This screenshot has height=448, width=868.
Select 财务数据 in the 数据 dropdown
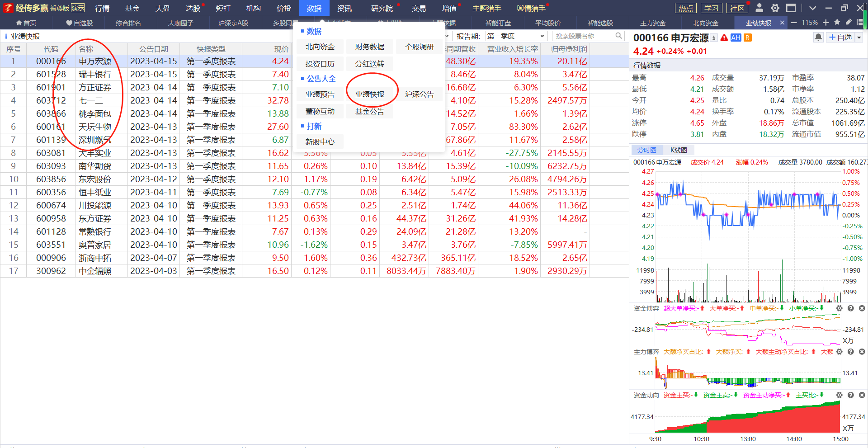coord(370,47)
